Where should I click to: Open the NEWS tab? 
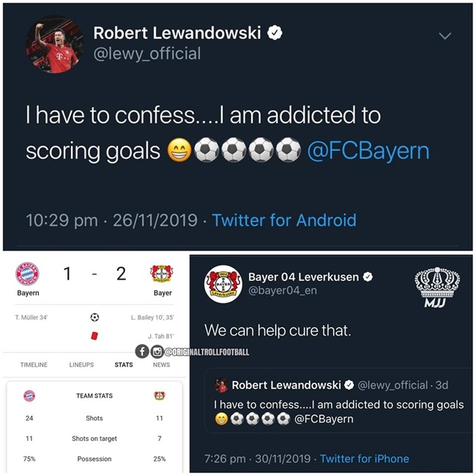point(161,365)
